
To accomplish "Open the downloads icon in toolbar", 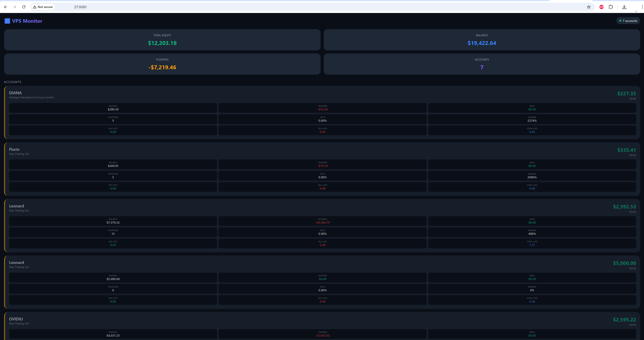I will pyautogui.click(x=624, y=7).
